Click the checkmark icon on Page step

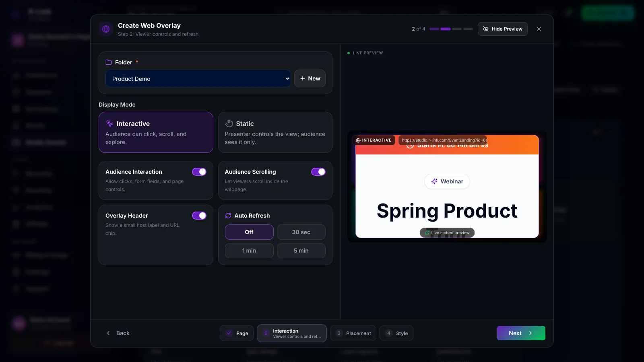[229, 333]
